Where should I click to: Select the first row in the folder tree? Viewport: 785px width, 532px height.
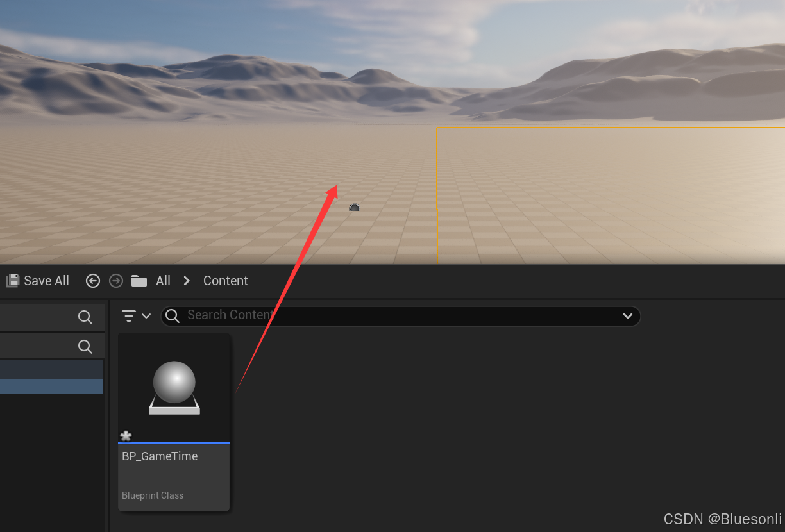(51, 369)
